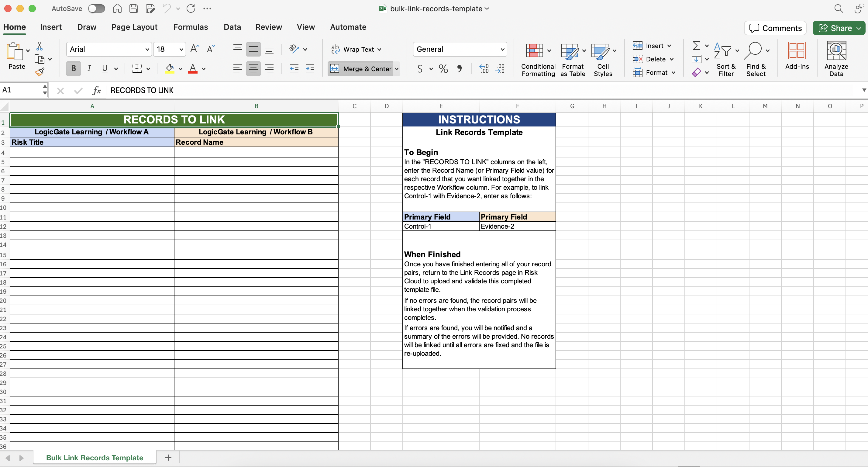Click the Home icon in title bar
Image resolution: width=868 pixels, height=467 pixels.
tap(117, 9)
